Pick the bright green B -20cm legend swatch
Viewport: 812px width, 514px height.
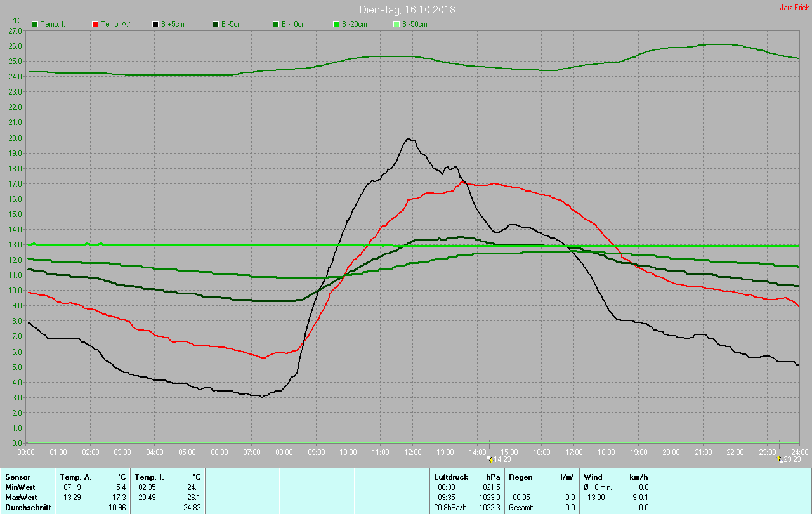(336, 24)
